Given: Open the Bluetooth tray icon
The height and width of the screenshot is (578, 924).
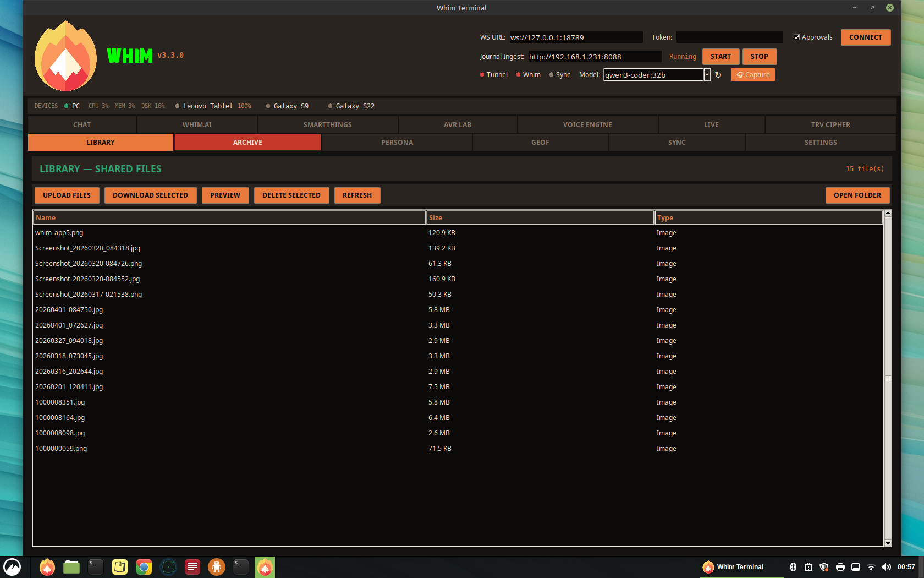Looking at the screenshot, I should (x=793, y=567).
